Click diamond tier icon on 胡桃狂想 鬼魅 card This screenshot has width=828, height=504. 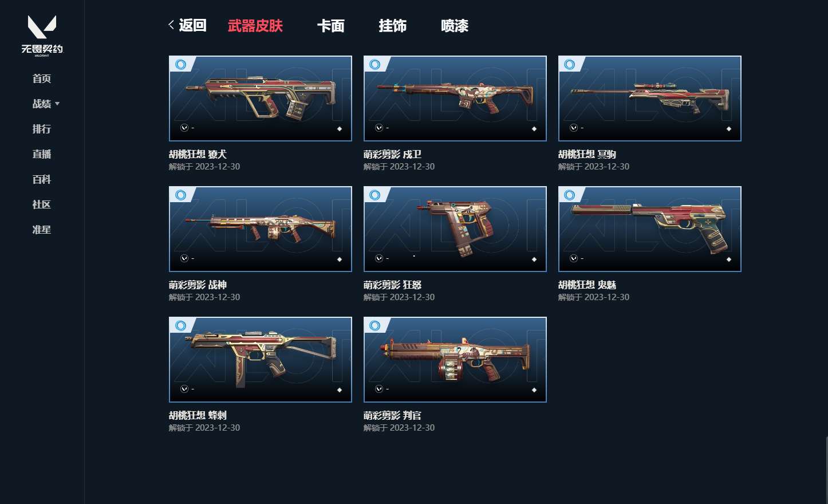point(729,259)
